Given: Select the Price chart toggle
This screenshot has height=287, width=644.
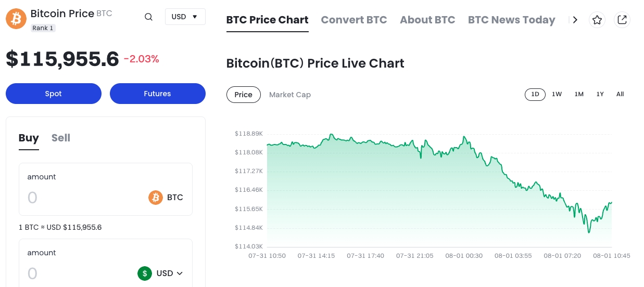Looking at the screenshot, I should click(x=243, y=95).
